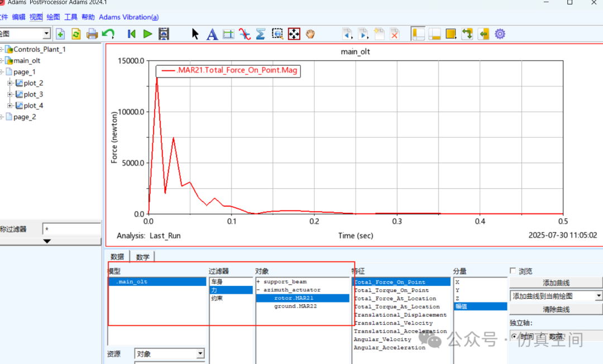
Task: Select the arrow pointer tool
Action: [195, 34]
